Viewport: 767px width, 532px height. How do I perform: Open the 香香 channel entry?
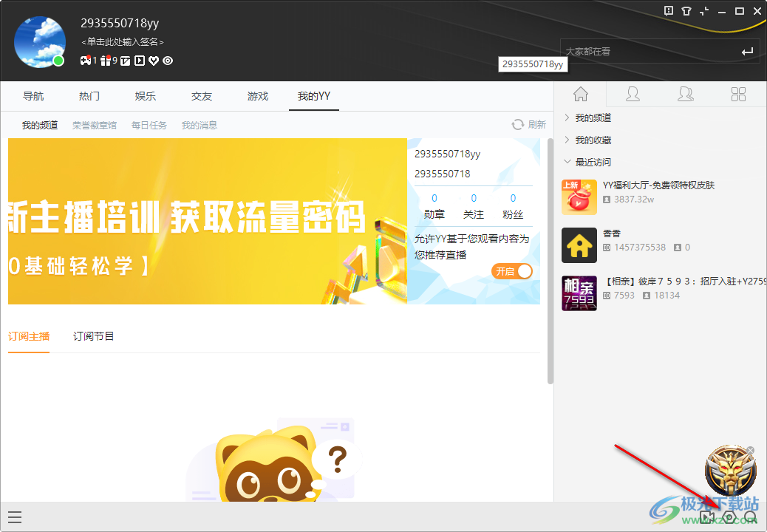pyautogui.click(x=661, y=245)
